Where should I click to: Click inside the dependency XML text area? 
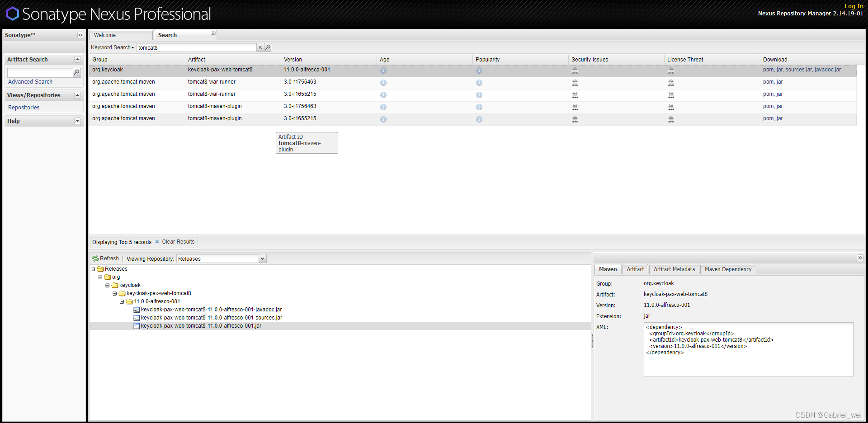(x=748, y=349)
